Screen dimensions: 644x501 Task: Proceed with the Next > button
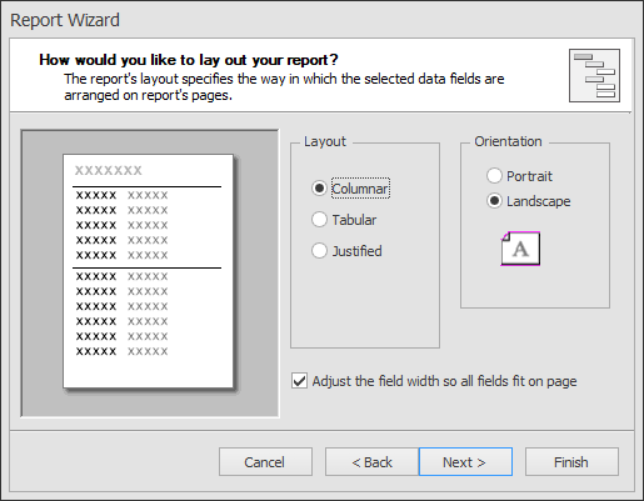pos(465,462)
